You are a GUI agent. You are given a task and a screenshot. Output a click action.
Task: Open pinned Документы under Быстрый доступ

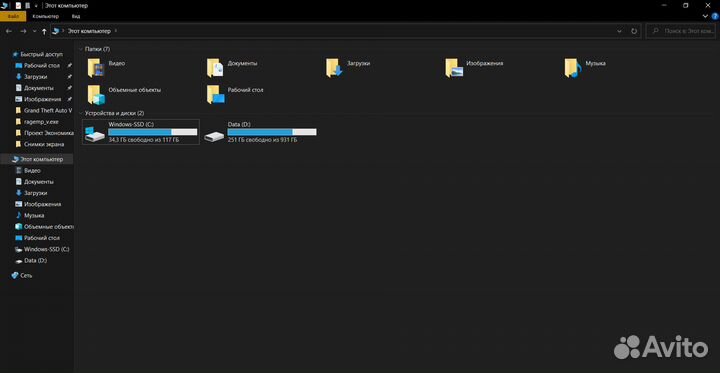click(x=35, y=88)
